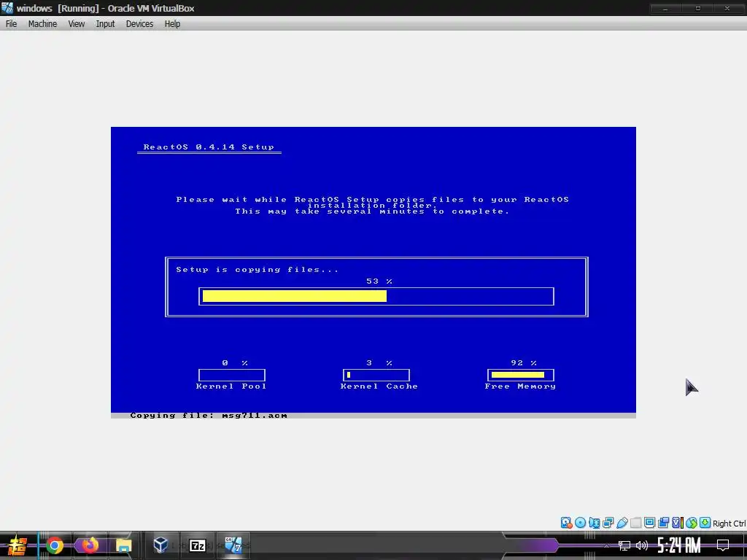This screenshot has width=747, height=560.
Task: Click the optical disk indicator icon
Action: click(x=580, y=523)
